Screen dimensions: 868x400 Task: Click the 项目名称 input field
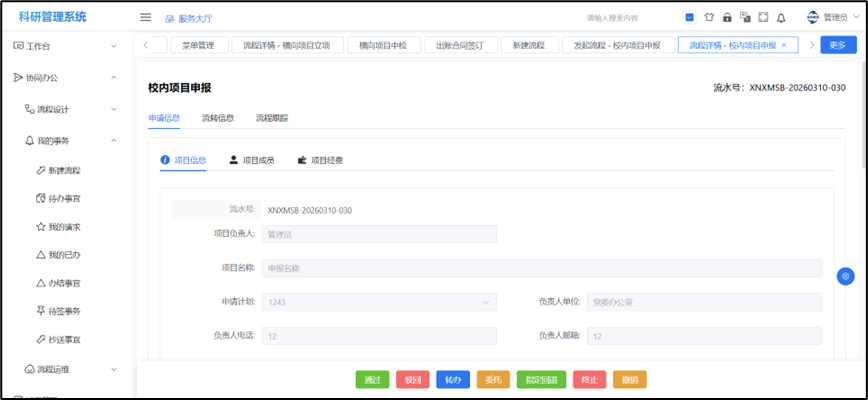(541, 268)
